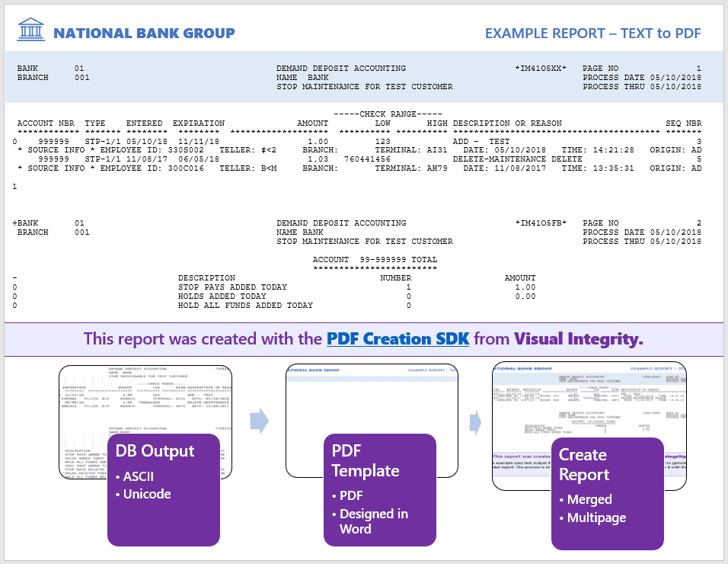Click the ACCOUNT NBR column header
728x564 pixels.
[x=46, y=123]
